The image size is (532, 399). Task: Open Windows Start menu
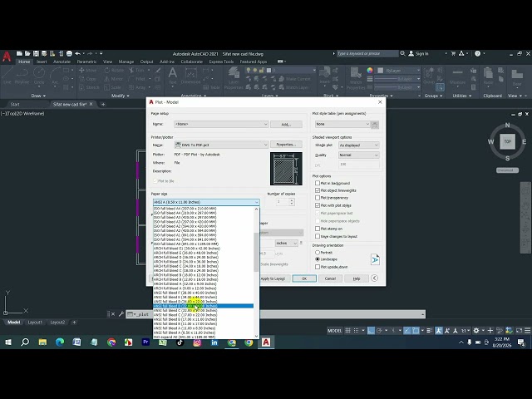click(8, 342)
